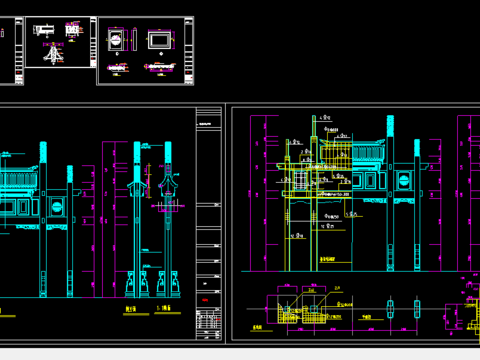Image resolution: width=480 pixels, height=360 pixels.
Task: Select round medallion panel in right elevation
Action: (x=404, y=180)
